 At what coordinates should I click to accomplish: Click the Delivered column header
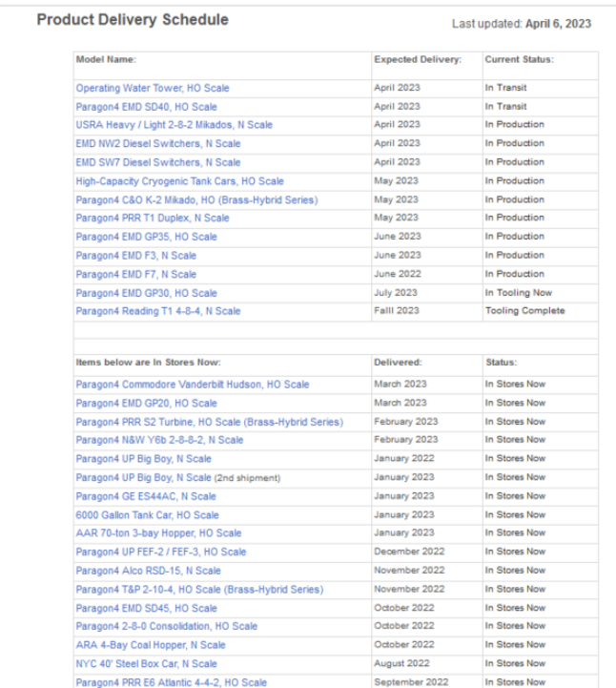point(398,363)
